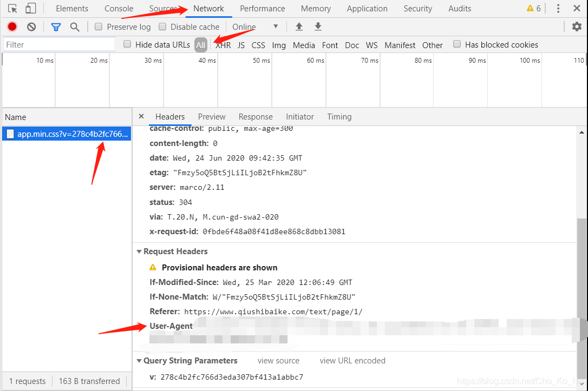This screenshot has width=588, height=391.
Task: Open the Network tab
Action: [208, 9]
